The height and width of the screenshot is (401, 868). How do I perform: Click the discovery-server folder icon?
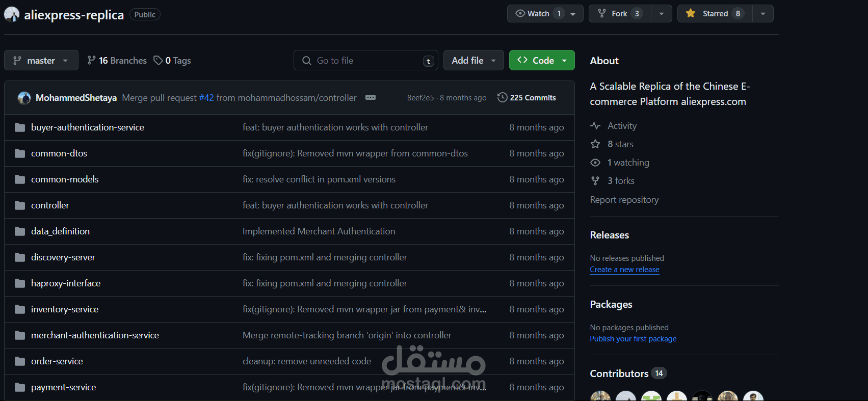point(20,257)
